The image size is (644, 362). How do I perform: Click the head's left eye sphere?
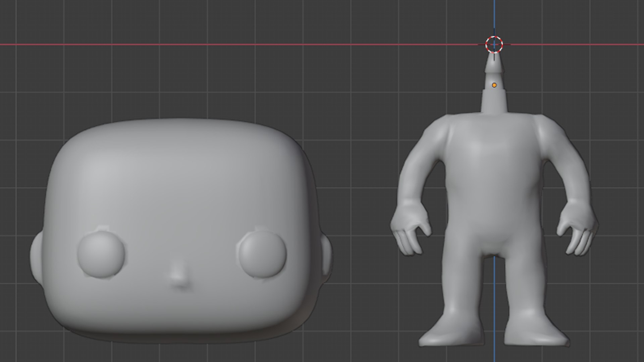click(101, 254)
